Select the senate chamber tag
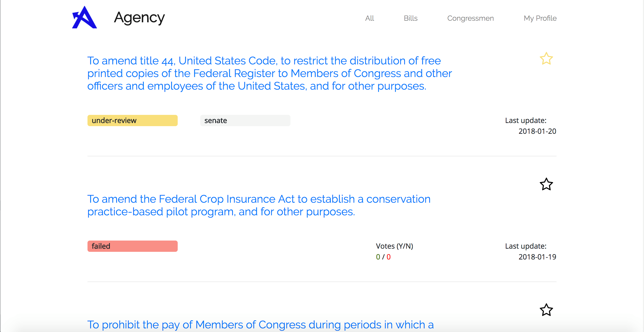This screenshot has width=644, height=332. tap(245, 121)
